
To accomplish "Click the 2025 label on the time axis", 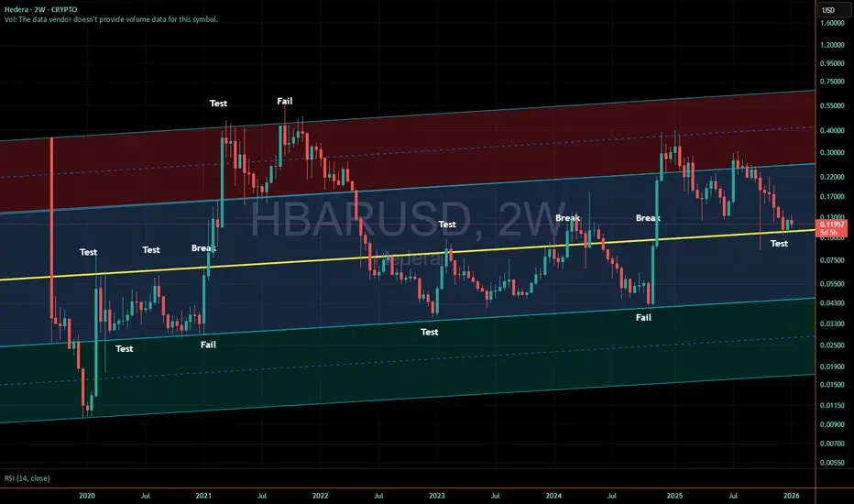I will [674, 496].
